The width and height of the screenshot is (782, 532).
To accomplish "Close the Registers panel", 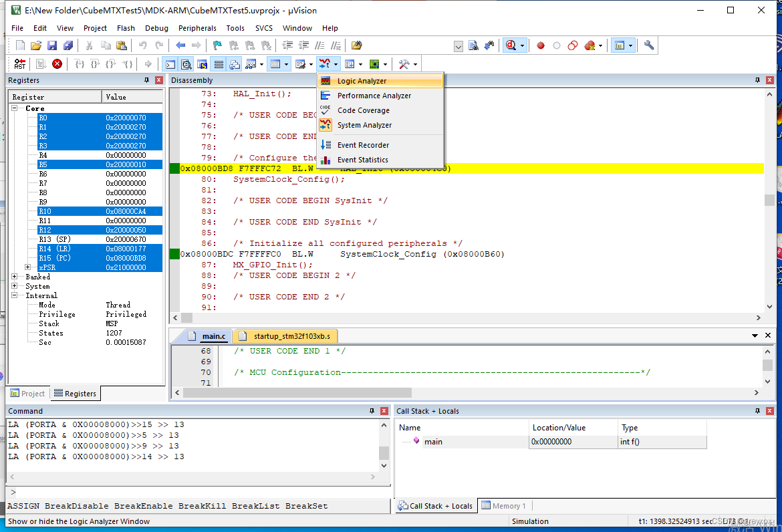I will click(158, 80).
